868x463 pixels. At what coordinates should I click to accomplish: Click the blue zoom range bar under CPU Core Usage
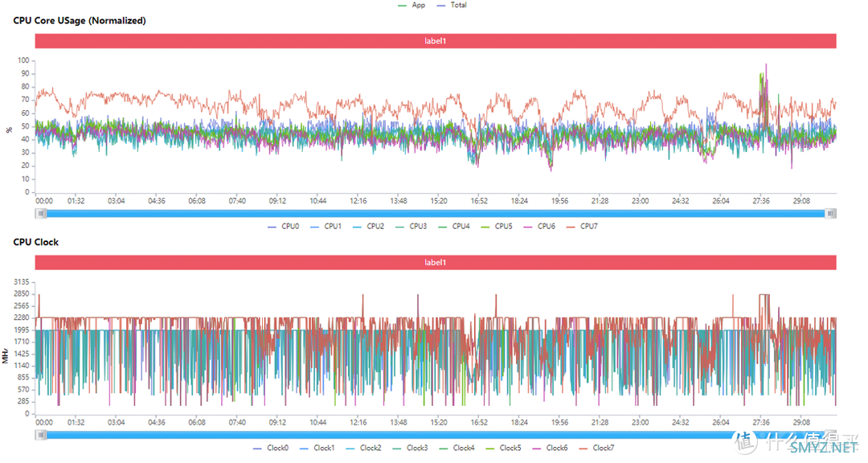coord(436,214)
